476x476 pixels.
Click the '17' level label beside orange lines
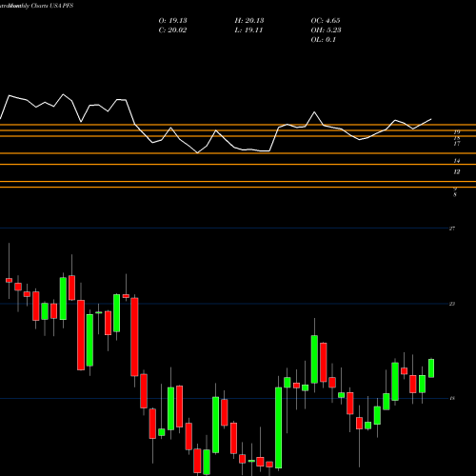click(456, 144)
